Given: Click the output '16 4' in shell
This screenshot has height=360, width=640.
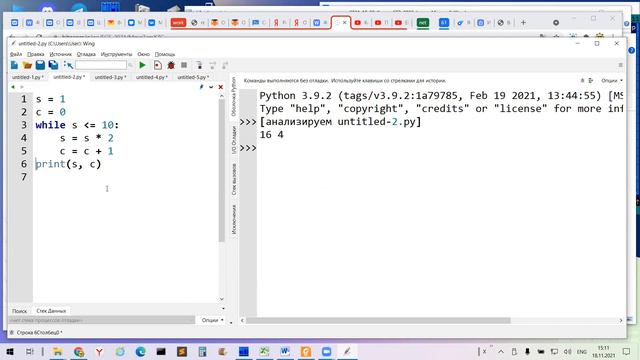Looking at the screenshot, I should coord(271,135).
